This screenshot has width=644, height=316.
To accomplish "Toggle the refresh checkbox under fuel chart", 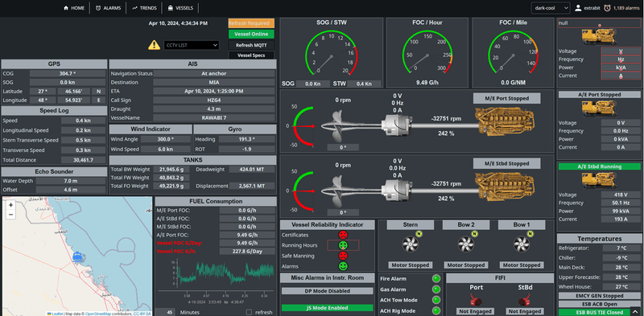I will pyautogui.click(x=249, y=312).
